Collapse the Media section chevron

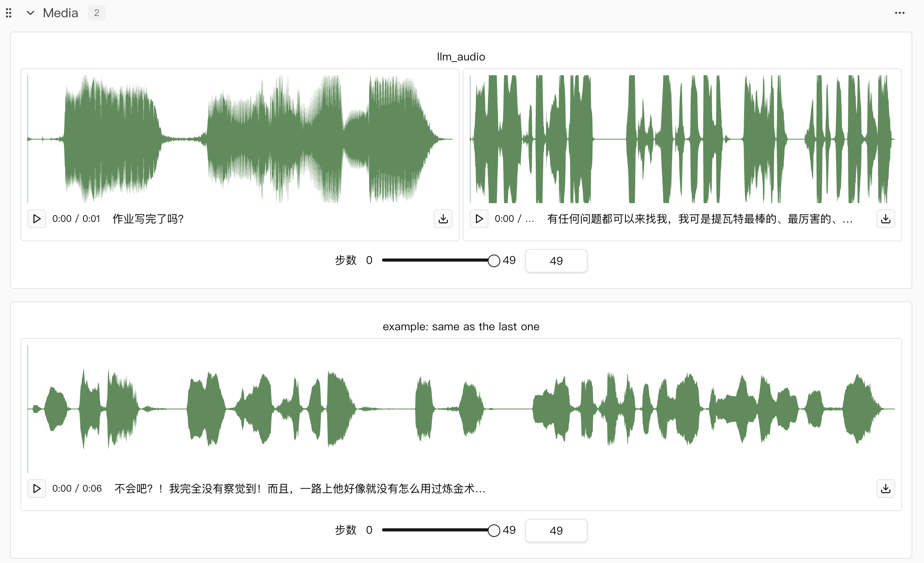(30, 13)
